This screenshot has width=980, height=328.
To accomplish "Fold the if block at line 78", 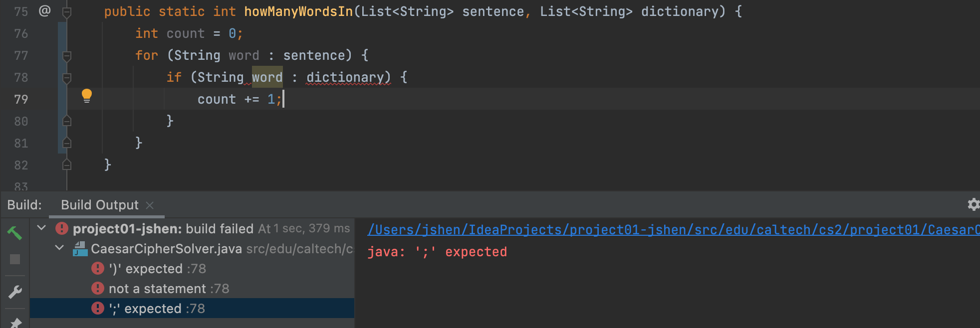I will coord(67,77).
